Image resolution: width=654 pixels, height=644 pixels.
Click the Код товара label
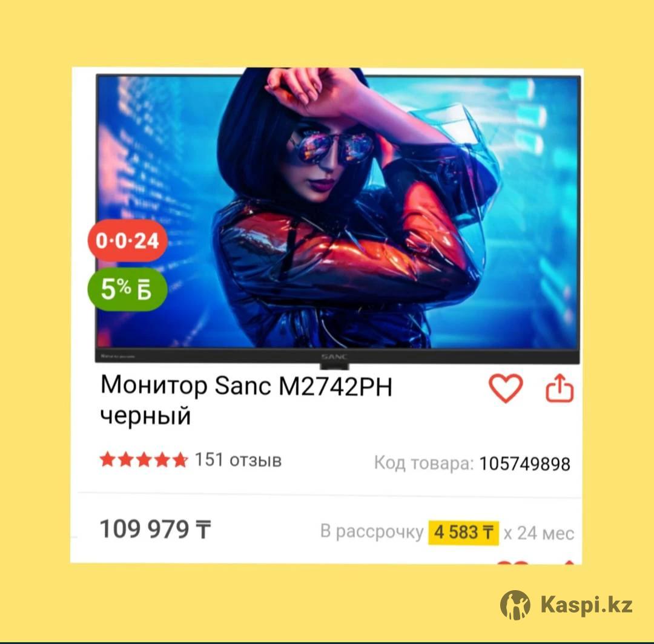(424, 463)
